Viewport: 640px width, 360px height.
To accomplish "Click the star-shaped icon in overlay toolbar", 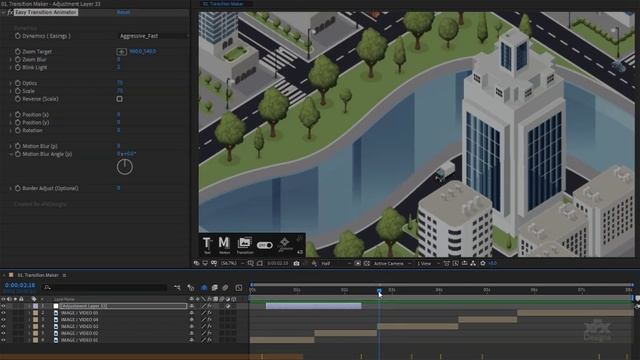I will tap(284, 244).
